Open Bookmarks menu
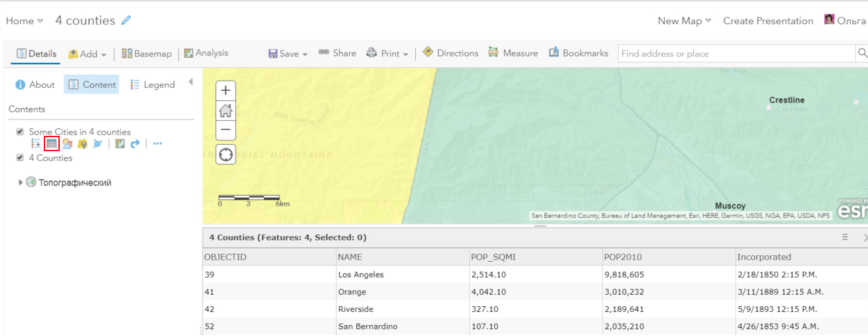 pyautogui.click(x=578, y=53)
